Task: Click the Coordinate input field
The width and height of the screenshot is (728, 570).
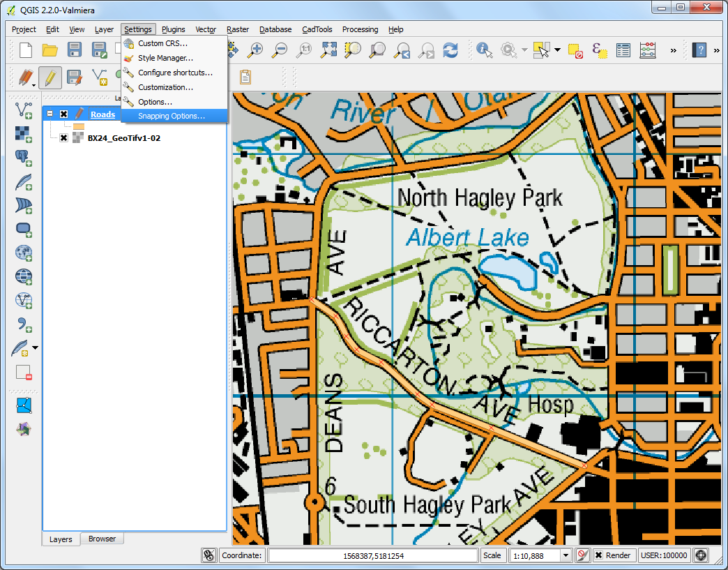Action: (x=373, y=555)
